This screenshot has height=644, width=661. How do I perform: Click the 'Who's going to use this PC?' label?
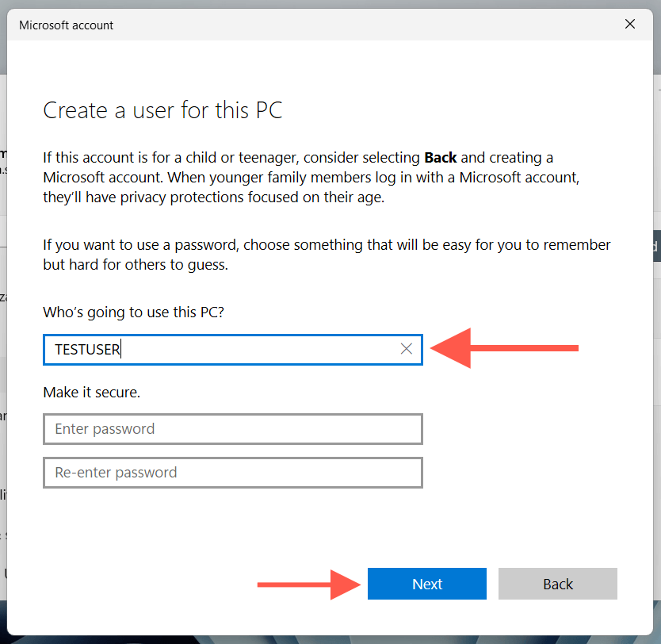click(x=133, y=312)
